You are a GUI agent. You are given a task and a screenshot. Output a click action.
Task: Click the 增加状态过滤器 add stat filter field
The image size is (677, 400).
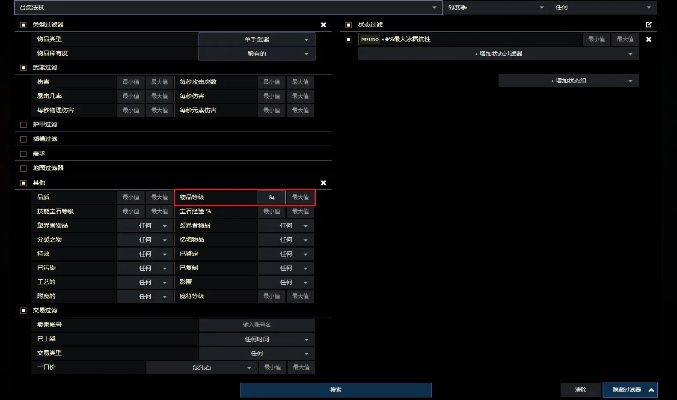[498, 53]
